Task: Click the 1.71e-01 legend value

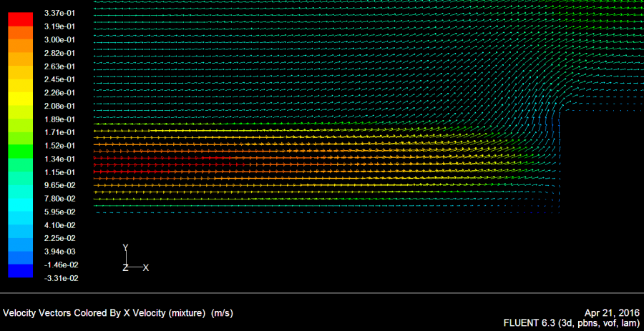Action: [59, 132]
